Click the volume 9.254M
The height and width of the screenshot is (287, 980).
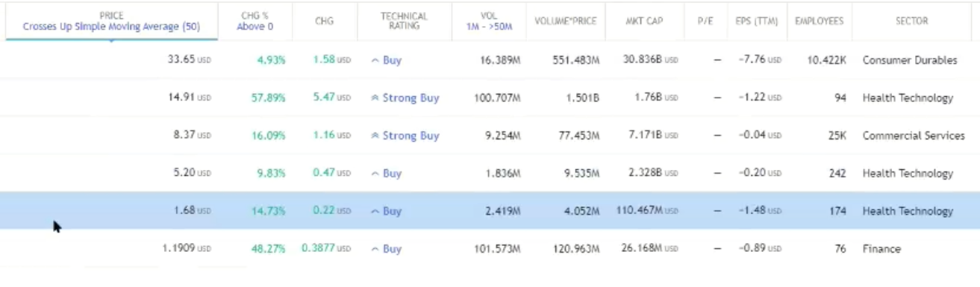[x=502, y=136]
